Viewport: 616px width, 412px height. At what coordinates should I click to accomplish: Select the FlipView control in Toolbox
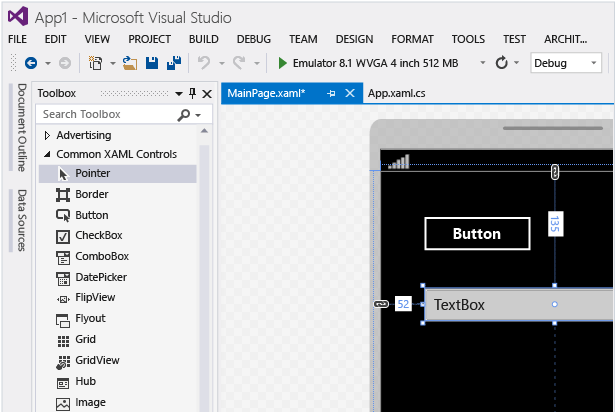point(117,298)
